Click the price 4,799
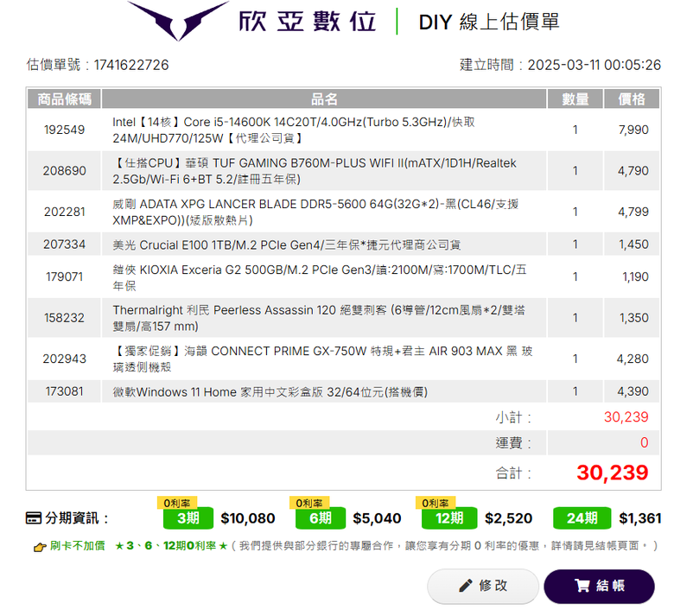This screenshot has width=674, height=616. (x=633, y=212)
